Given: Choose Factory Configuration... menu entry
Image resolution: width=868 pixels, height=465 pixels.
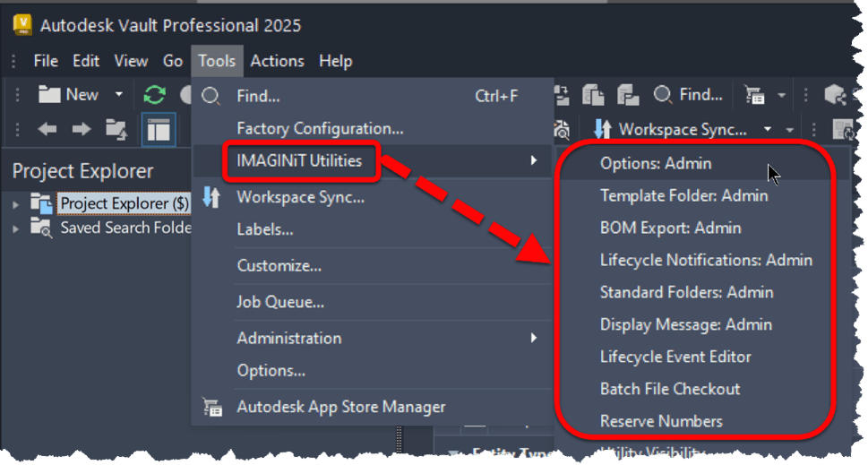Looking at the screenshot, I should [373, 128].
